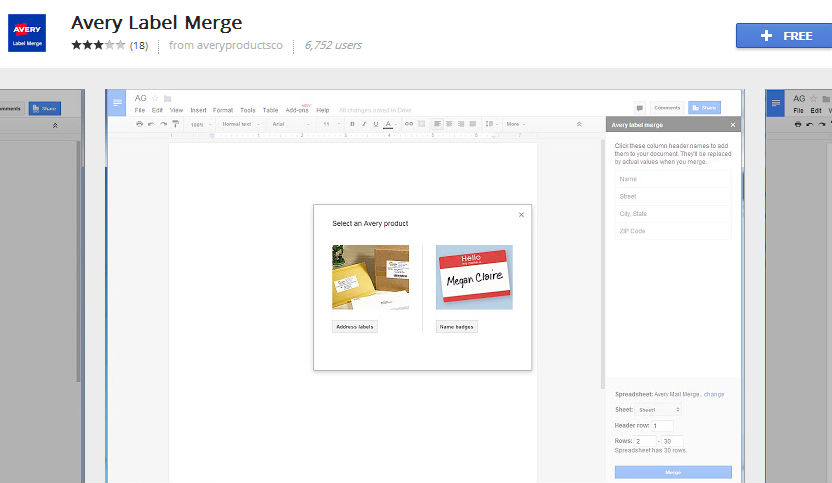The image size is (832, 483).
Task: Click the Header row input field
Action: (662, 426)
